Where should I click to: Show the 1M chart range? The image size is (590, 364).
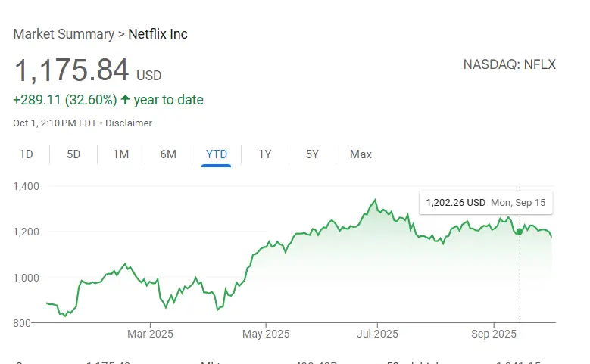(x=120, y=154)
